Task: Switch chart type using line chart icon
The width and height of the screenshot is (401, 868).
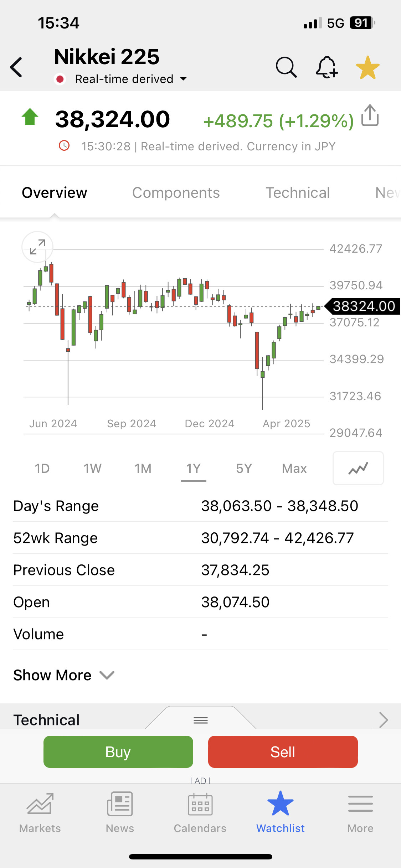Action: point(358,468)
